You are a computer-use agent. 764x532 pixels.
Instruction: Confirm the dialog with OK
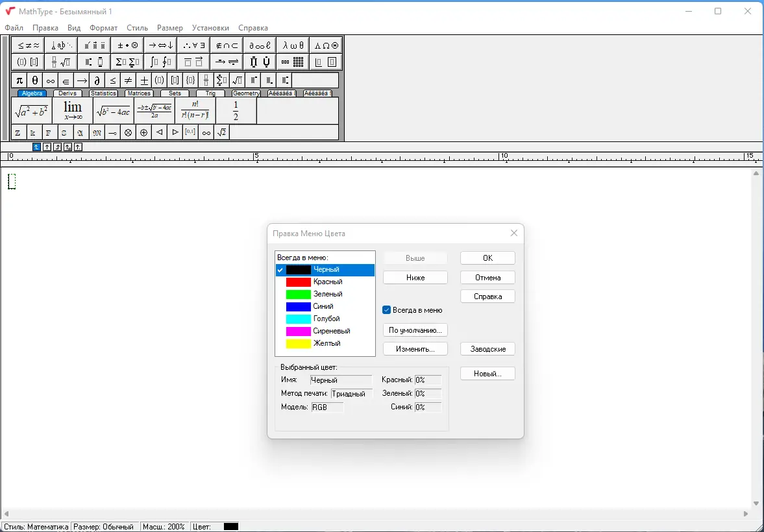(487, 258)
